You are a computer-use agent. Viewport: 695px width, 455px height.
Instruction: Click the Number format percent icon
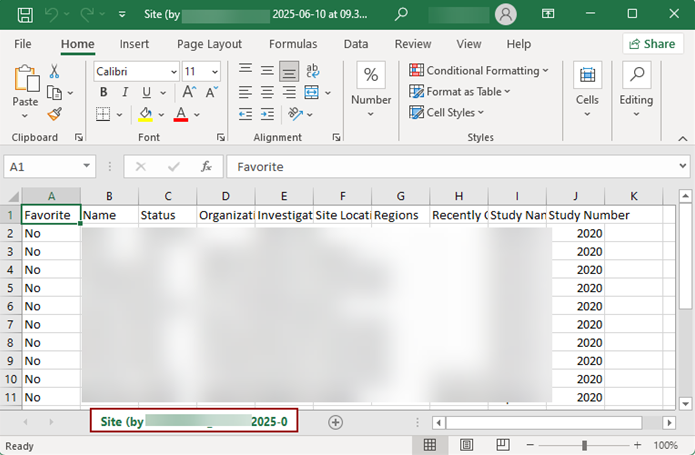click(371, 76)
